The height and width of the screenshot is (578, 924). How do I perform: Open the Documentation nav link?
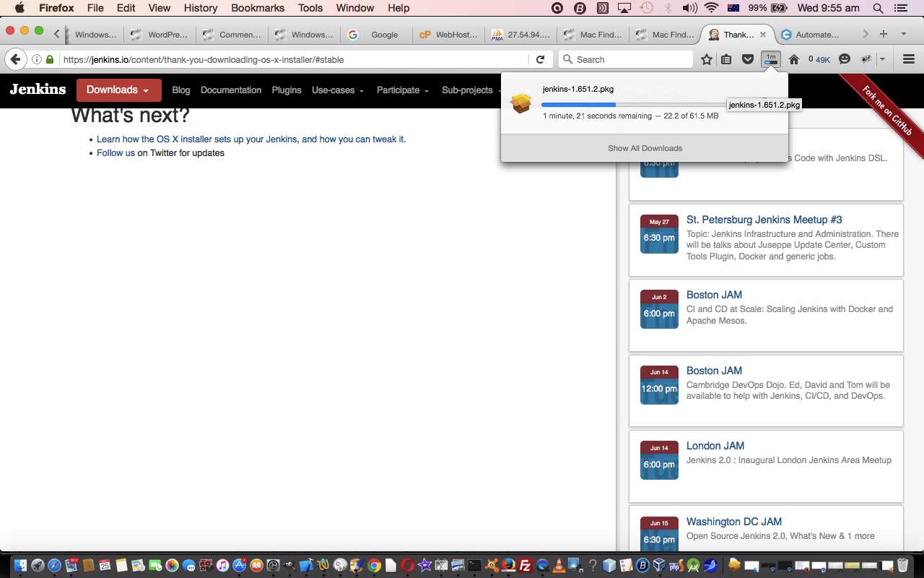(x=231, y=90)
